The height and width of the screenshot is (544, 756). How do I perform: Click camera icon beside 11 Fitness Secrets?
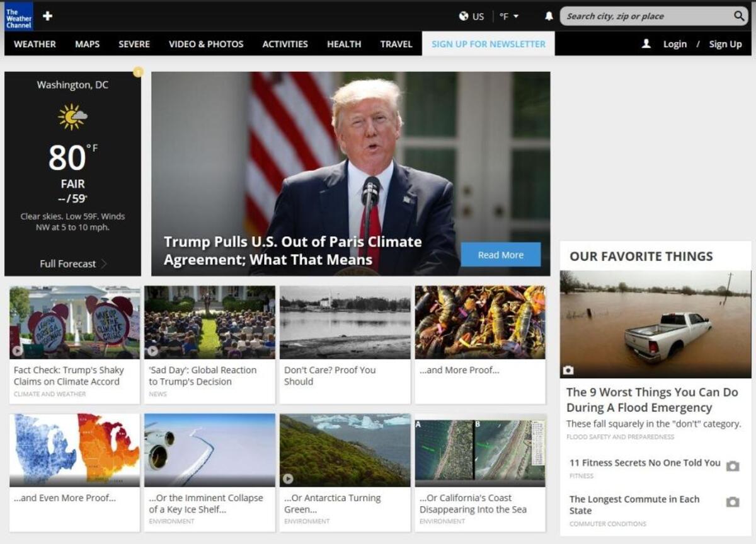click(732, 466)
